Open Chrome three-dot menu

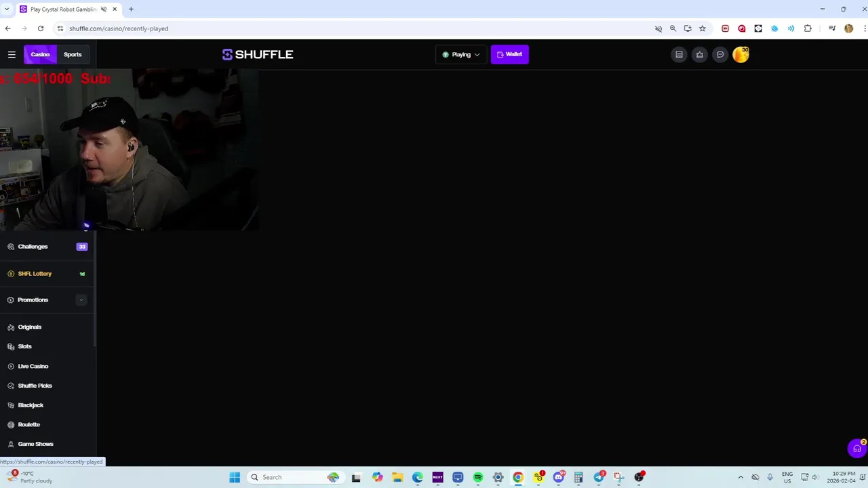865,28
